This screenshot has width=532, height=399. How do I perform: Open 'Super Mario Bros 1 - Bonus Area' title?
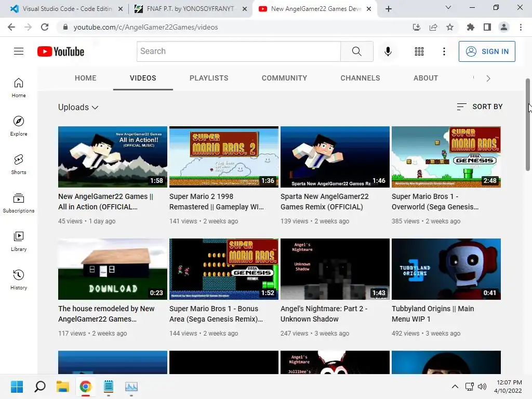(216, 314)
